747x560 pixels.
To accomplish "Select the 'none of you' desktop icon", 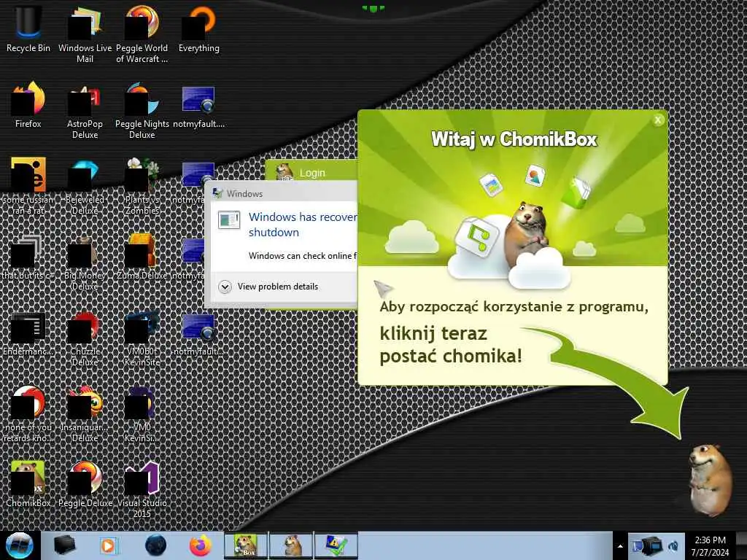I will pos(28,413).
